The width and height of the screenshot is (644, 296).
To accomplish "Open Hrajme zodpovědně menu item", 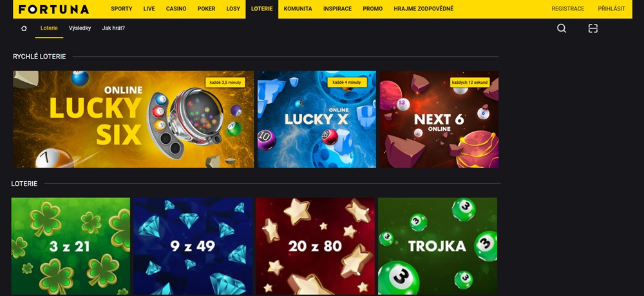I will [424, 8].
